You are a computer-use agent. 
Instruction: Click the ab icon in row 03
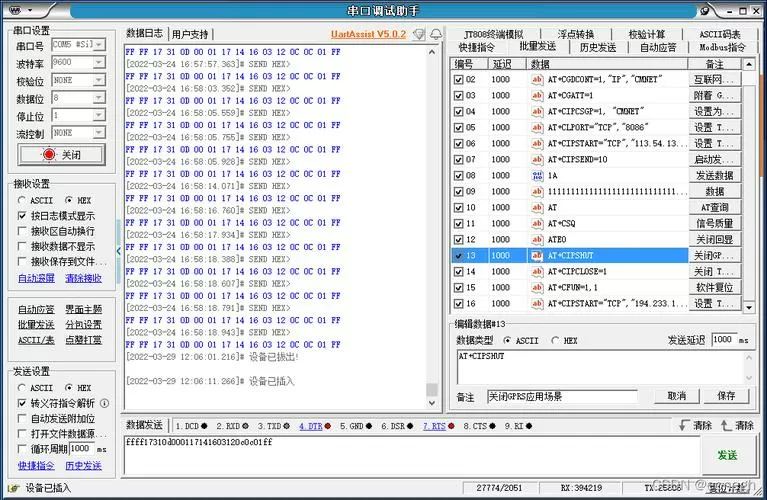tap(537, 95)
